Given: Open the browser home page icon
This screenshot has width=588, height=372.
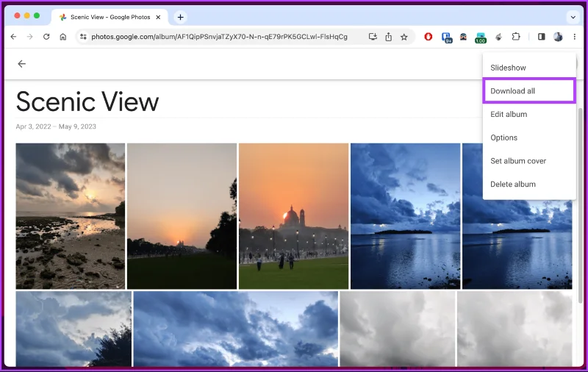Looking at the screenshot, I should 63,37.
